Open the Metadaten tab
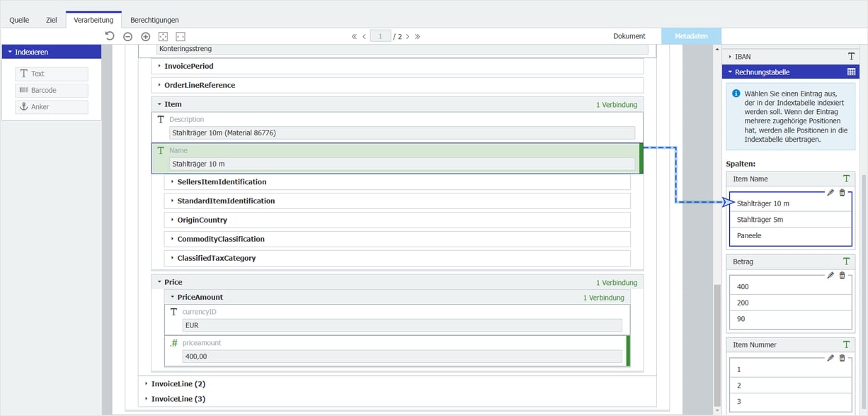Viewport: 868px width, 416px height. point(691,36)
